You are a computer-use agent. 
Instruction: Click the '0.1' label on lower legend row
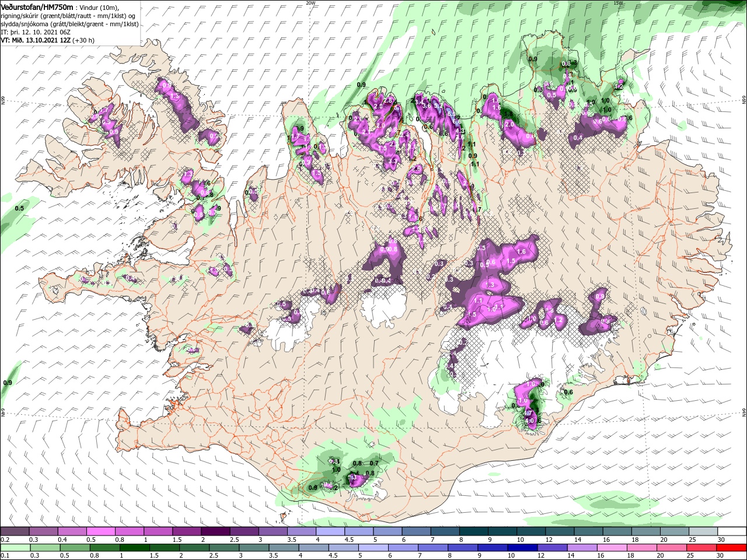point(5,556)
